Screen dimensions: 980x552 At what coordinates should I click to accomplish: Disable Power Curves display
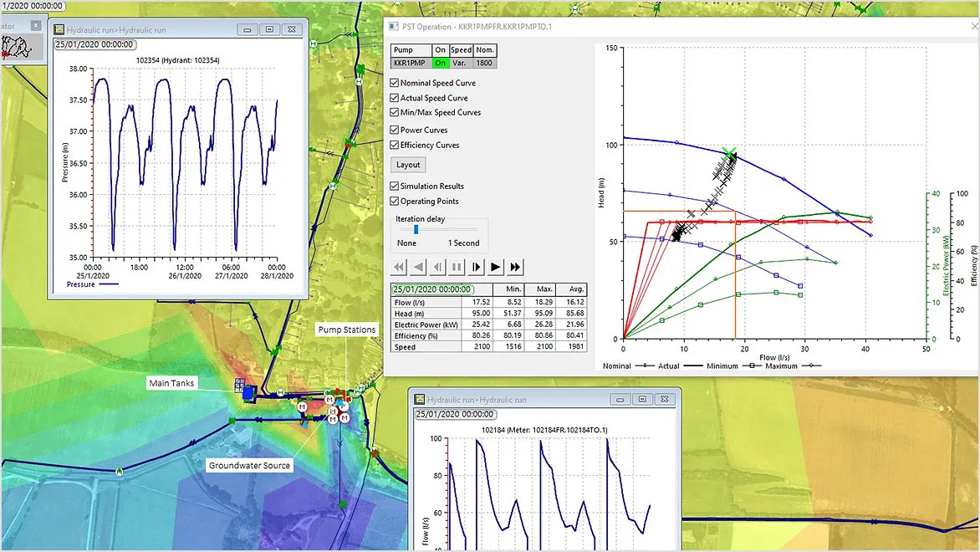pos(395,130)
